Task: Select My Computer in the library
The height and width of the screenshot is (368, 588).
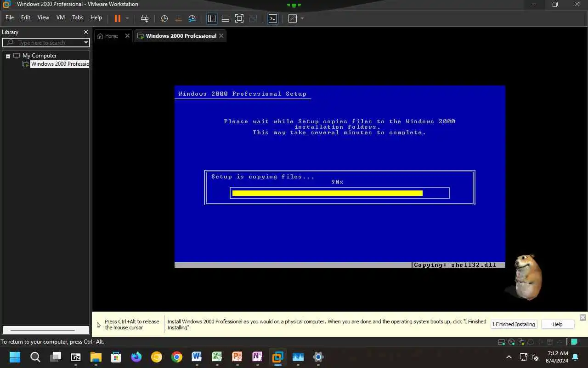Action: pyautogui.click(x=40, y=56)
